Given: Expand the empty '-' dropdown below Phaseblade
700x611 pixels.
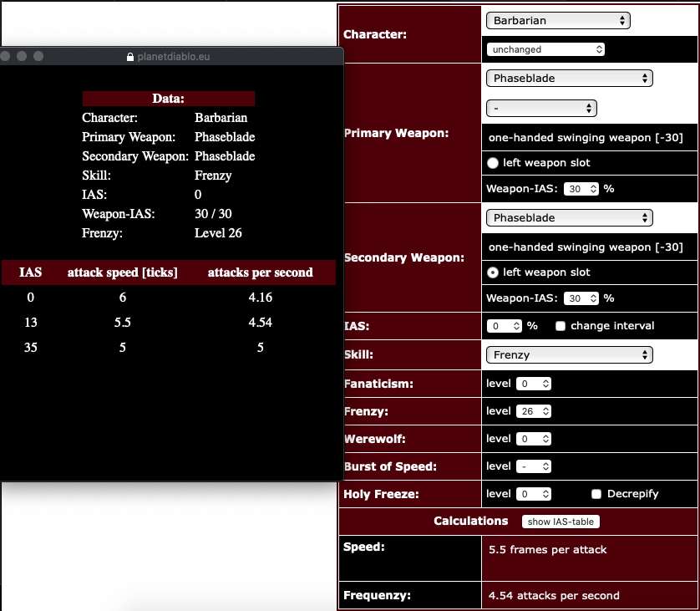Looking at the screenshot, I should click(541, 108).
